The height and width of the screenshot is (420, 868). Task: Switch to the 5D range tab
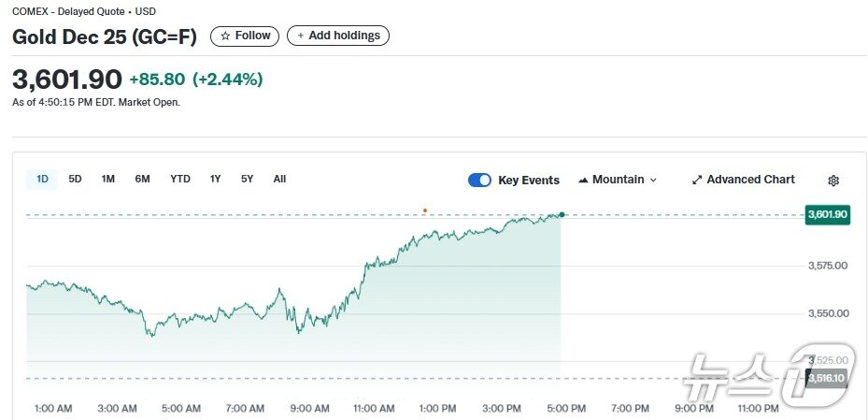click(75, 179)
